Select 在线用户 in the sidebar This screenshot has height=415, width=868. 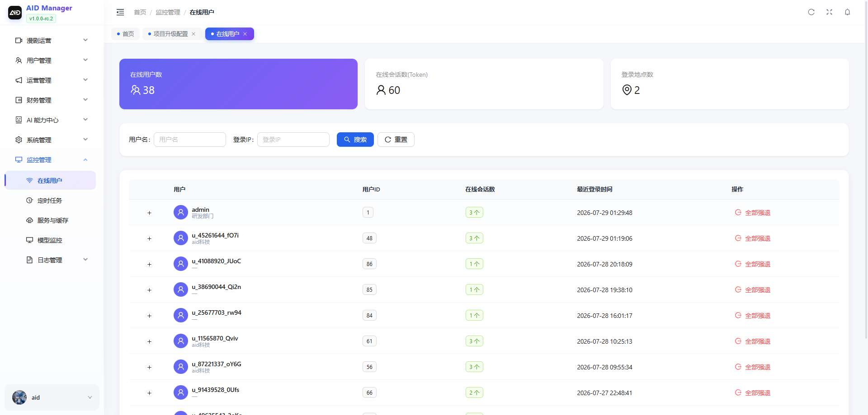click(x=50, y=180)
